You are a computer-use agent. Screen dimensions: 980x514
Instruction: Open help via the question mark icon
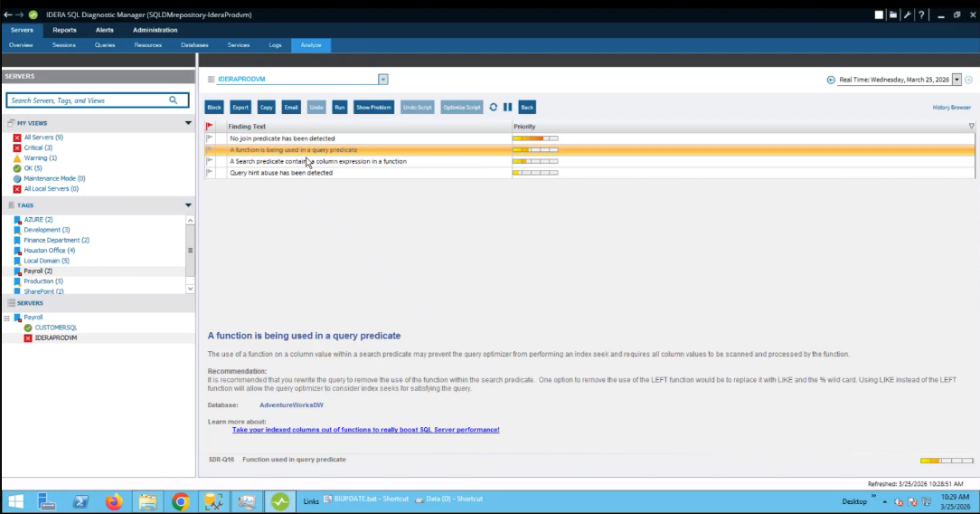[x=921, y=14]
